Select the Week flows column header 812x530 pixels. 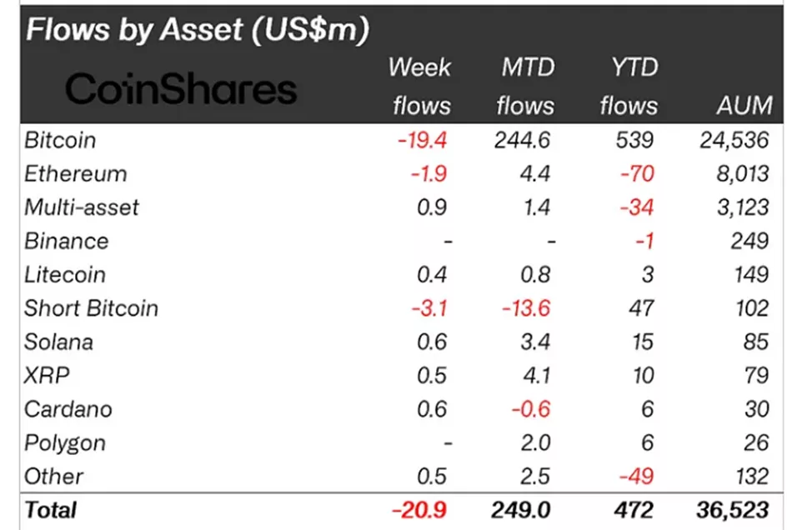[419, 87]
